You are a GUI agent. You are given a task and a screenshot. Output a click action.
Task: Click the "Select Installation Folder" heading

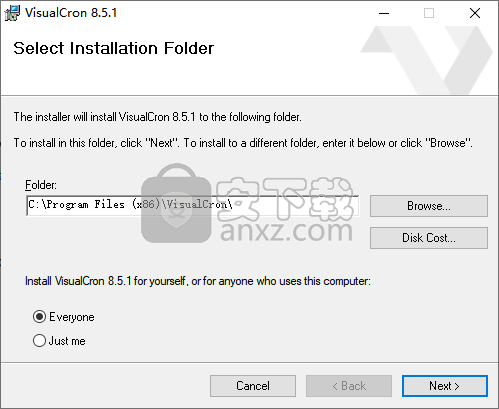pos(113,48)
